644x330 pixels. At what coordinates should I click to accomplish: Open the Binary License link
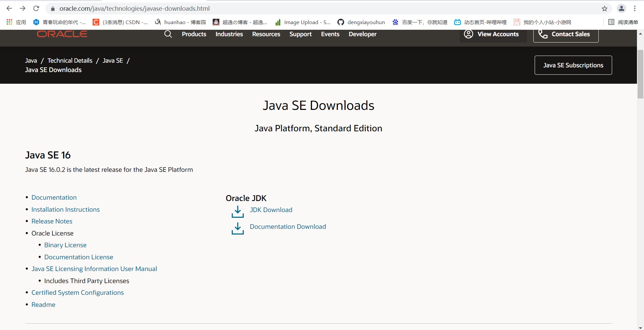click(x=65, y=245)
